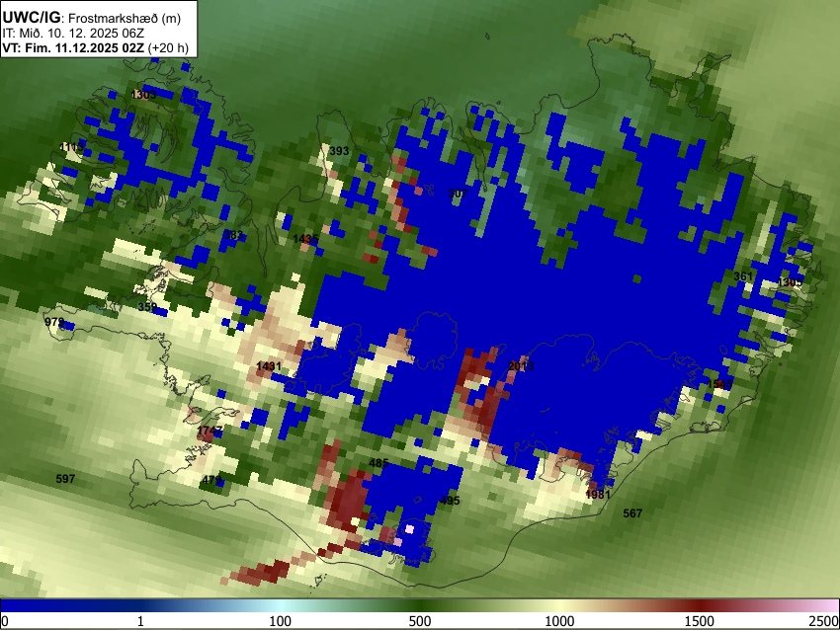Click the 2500 tick on the color scale
This screenshot has width=840, height=630.
coord(824,621)
